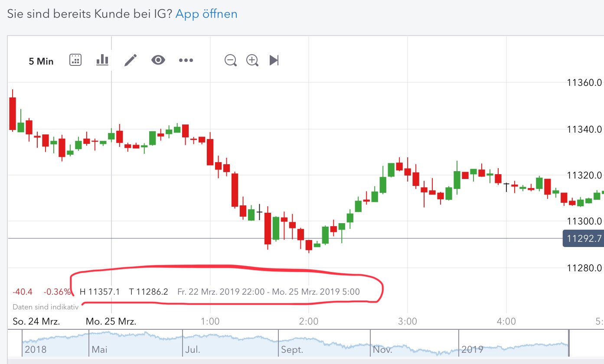Select the H 11357.1 high value
This screenshot has width=604, height=364.
(100, 292)
